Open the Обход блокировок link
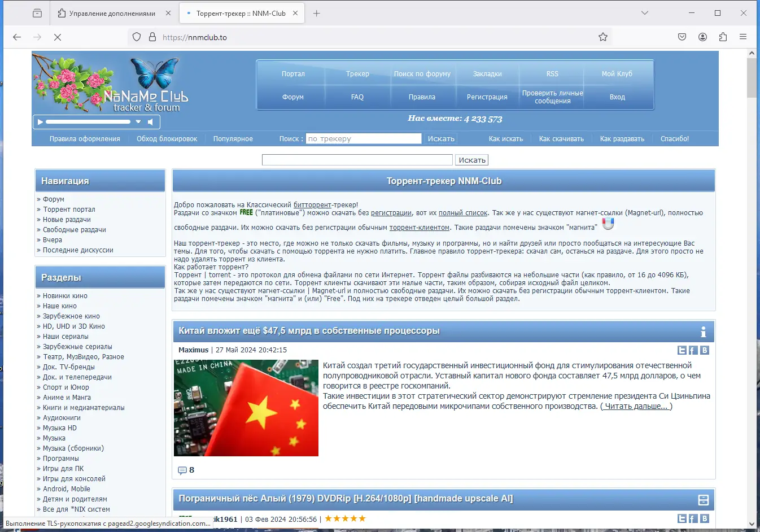Image resolution: width=760 pixels, height=532 pixels. [167, 139]
